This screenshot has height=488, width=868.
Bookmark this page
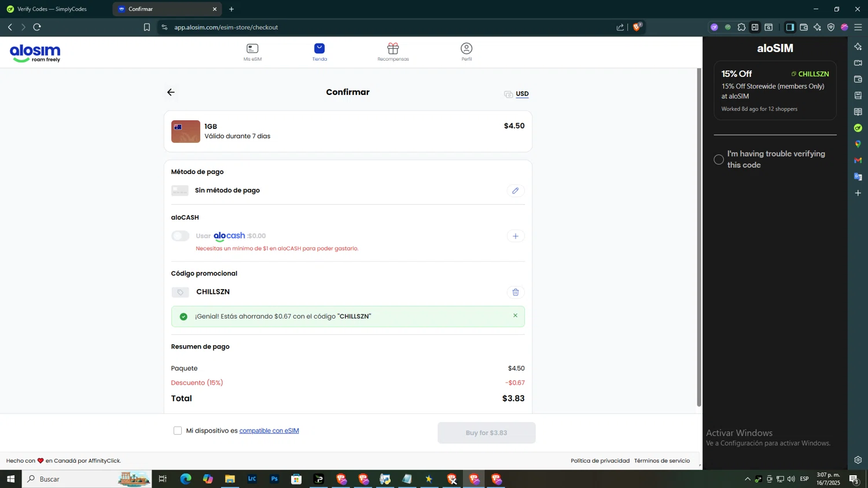point(147,27)
